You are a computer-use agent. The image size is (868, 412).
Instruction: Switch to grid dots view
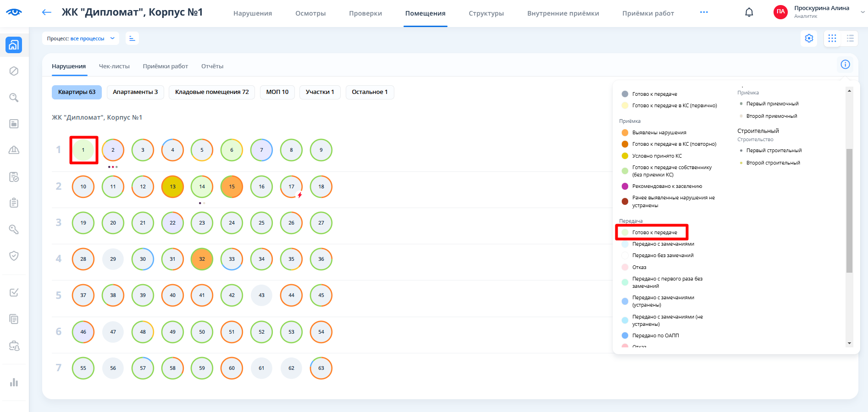point(832,38)
